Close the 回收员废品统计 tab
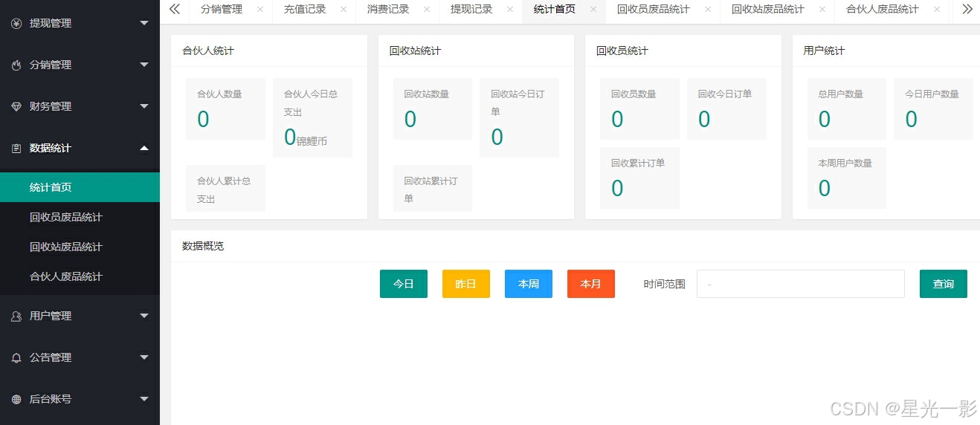The height and width of the screenshot is (425, 980). coord(707,10)
